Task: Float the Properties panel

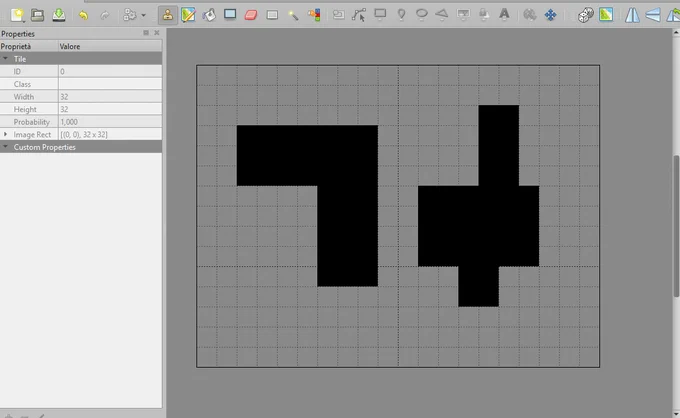Action: point(146,33)
